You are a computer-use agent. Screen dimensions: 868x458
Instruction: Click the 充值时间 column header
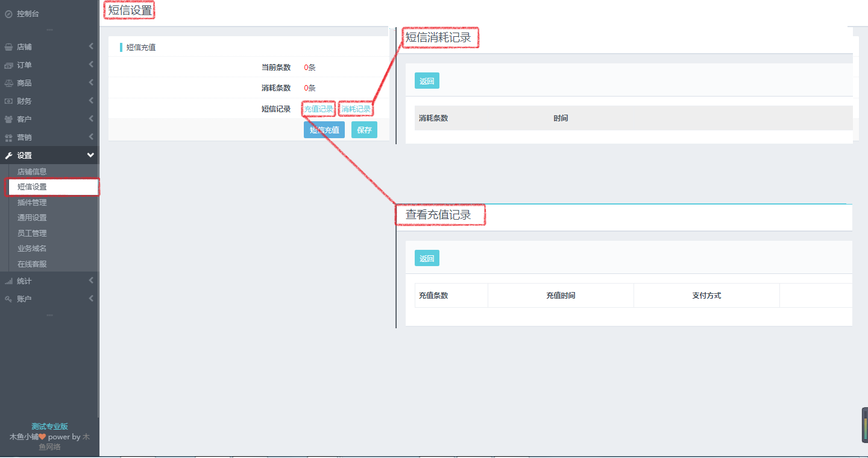coord(561,296)
